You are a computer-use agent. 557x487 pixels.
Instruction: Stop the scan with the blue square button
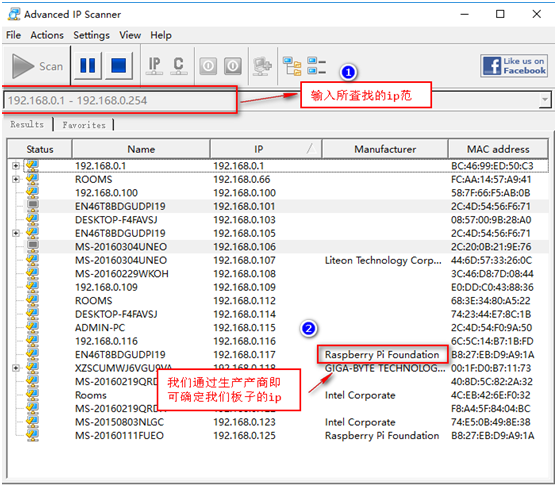coord(118,66)
